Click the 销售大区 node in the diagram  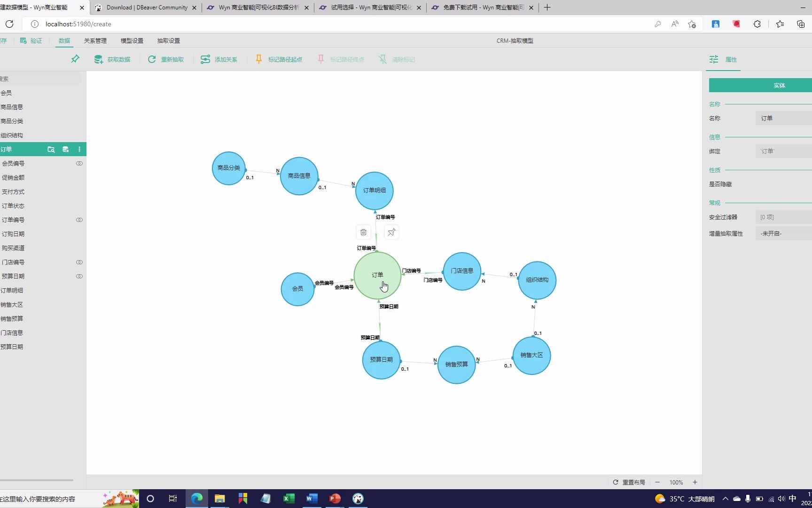[531, 355]
